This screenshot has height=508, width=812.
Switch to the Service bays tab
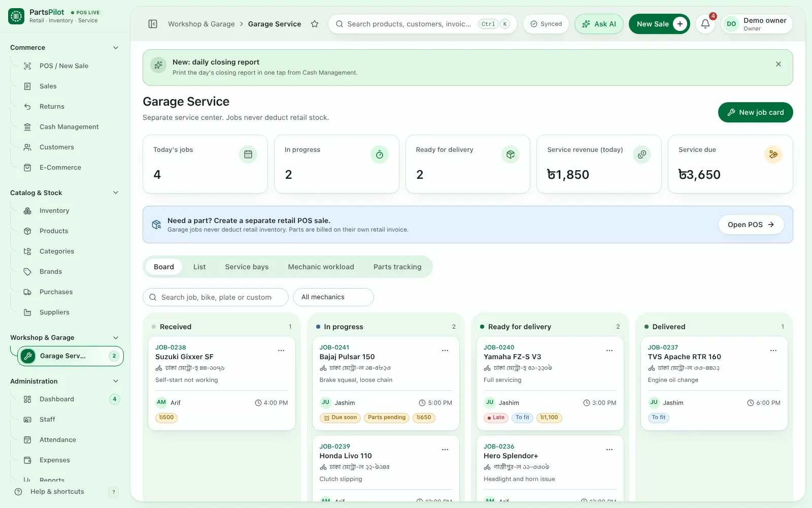[x=247, y=267]
